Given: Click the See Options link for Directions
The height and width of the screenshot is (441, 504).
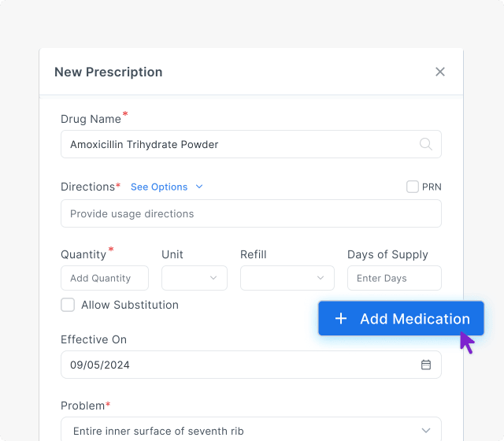Looking at the screenshot, I should (x=159, y=187).
